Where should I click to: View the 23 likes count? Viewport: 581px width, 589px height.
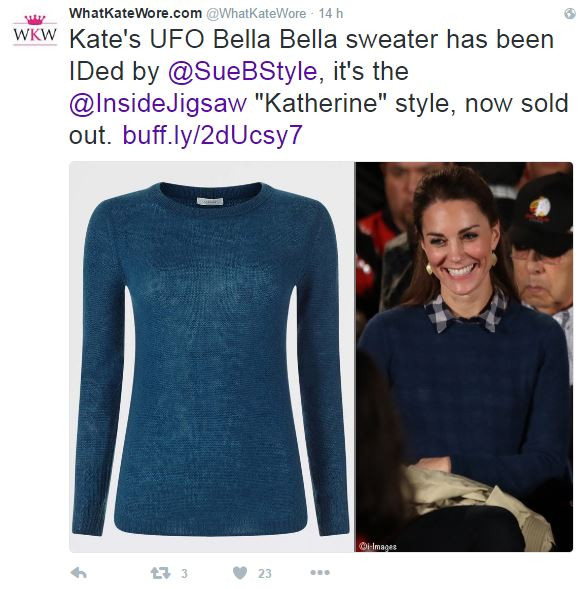pyautogui.click(x=265, y=573)
